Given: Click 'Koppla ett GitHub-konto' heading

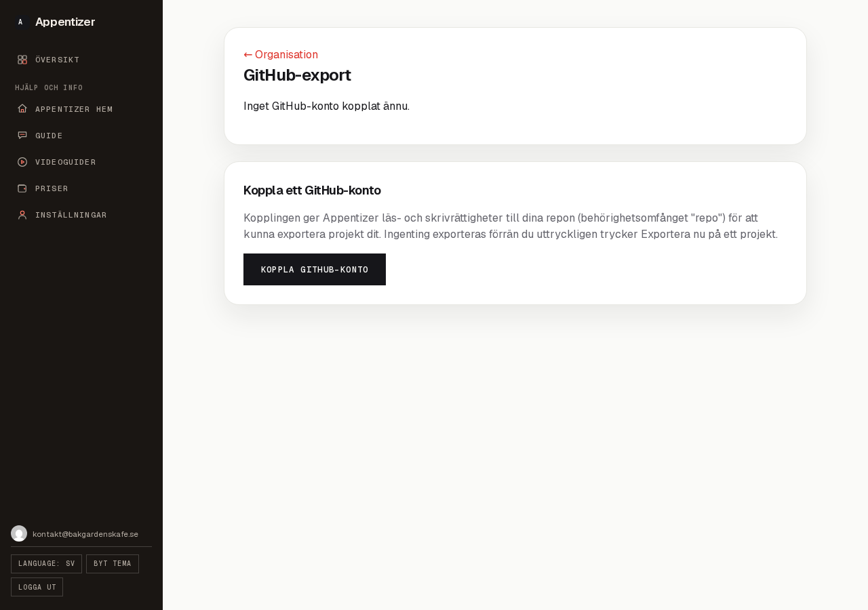Looking at the screenshot, I should (312, 190).
